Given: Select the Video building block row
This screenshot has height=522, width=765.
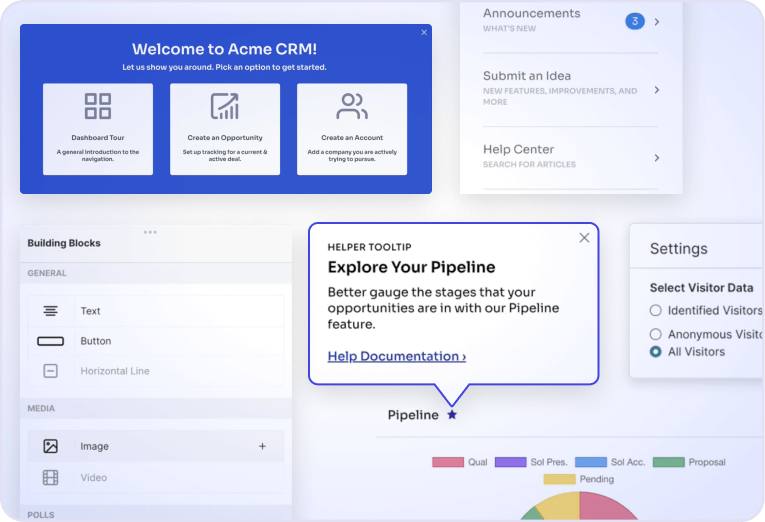Looking at the screenshot, I should click(x=156, y=477).
